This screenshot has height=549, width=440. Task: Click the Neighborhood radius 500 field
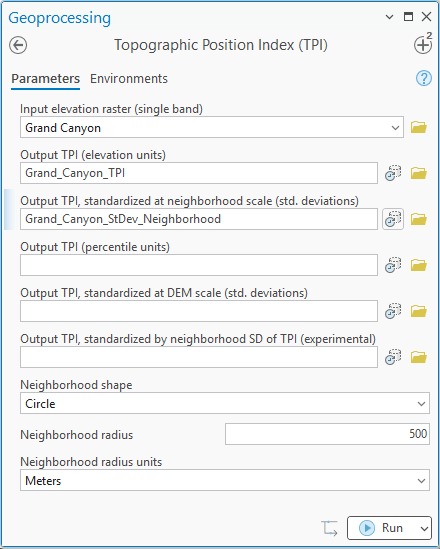tap(327, 434)
